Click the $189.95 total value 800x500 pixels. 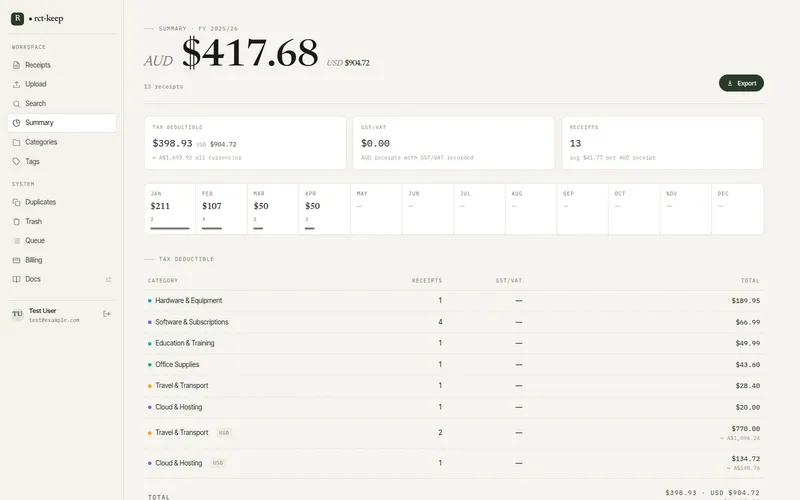coord(745,301)
